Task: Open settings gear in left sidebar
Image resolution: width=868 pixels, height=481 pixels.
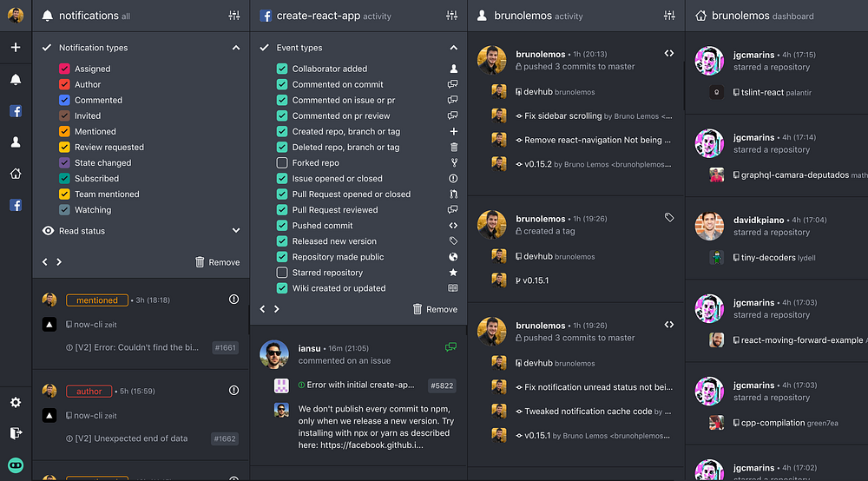Action: pos(16,402)
